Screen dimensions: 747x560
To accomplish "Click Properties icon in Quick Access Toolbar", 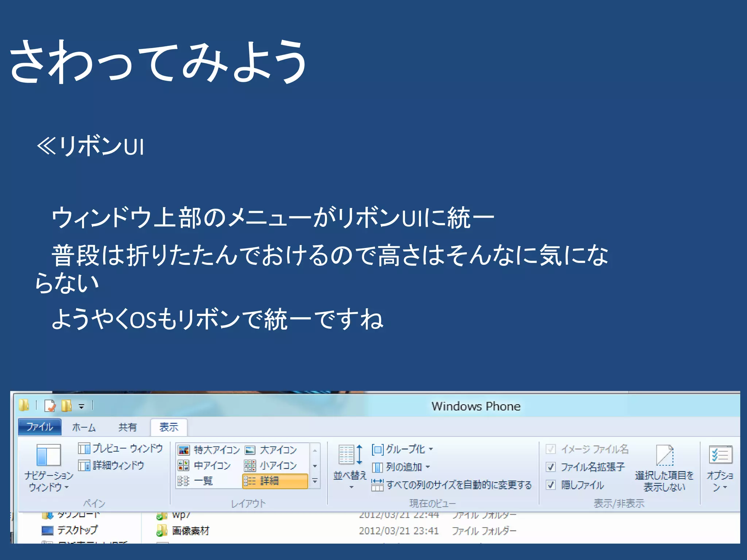I will pos(50,406).
